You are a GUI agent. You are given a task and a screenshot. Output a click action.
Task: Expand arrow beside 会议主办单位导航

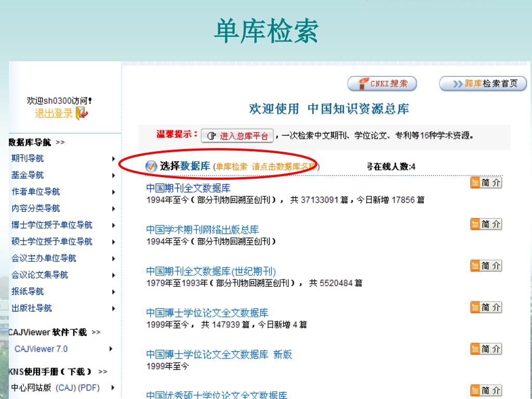(114, 259)
